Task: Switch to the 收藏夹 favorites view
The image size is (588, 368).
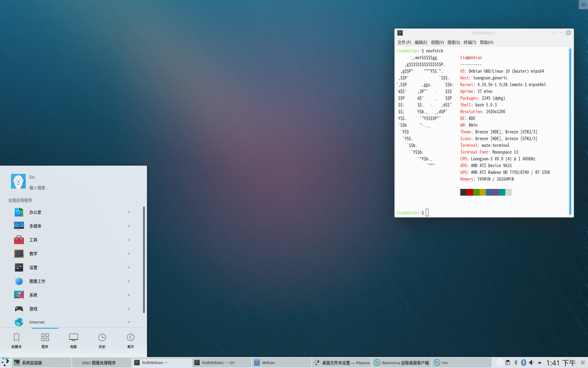Action: [x=16, y=340]
